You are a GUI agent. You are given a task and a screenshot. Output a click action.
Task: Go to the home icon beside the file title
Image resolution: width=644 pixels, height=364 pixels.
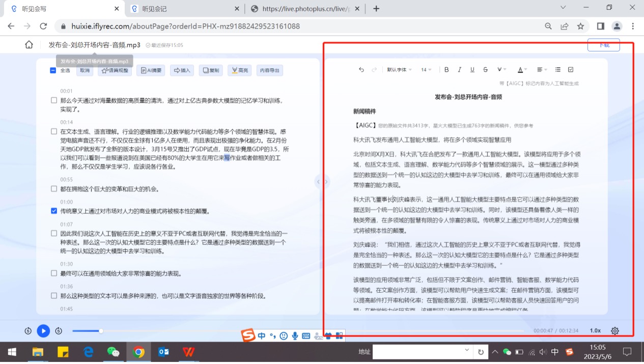pyautogui.click(x=29, y=45)
